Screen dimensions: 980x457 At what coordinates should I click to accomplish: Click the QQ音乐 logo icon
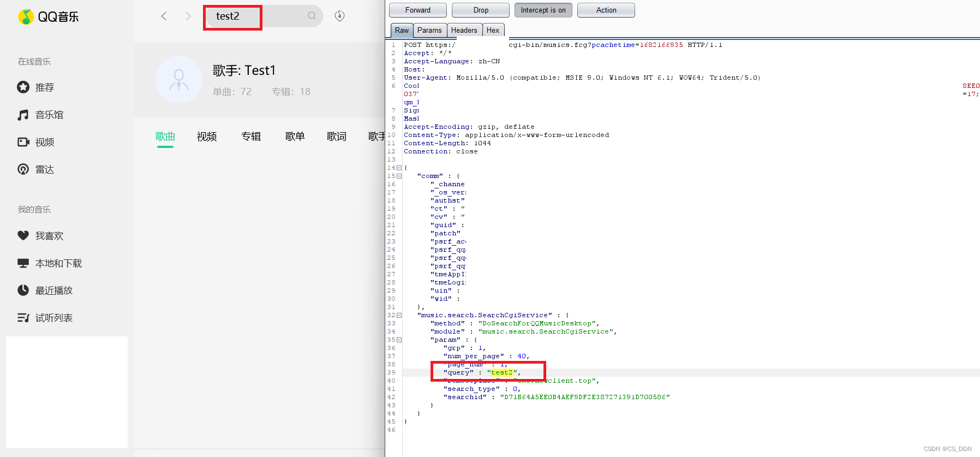click(x=26, y=17)
